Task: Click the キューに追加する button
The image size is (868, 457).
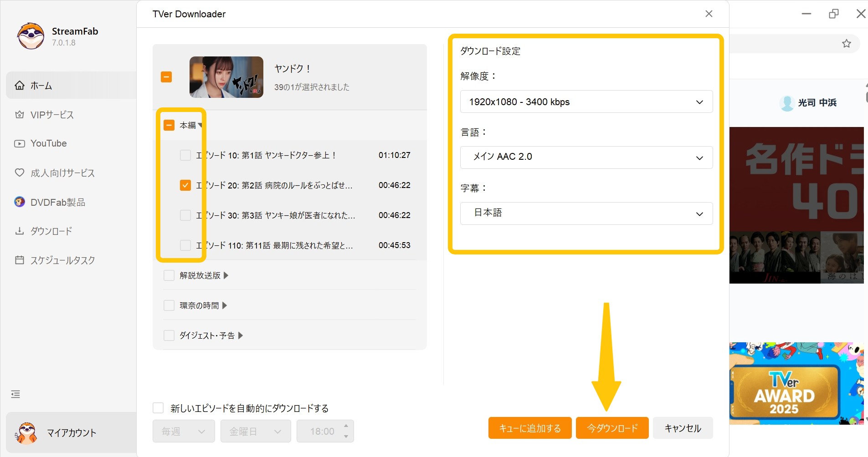Action: coord(529,428)
